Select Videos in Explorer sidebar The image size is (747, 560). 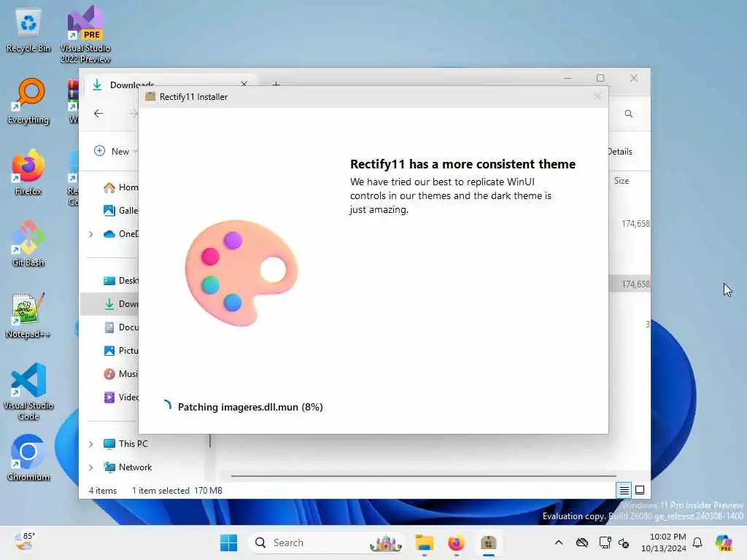tap(120, 397)
